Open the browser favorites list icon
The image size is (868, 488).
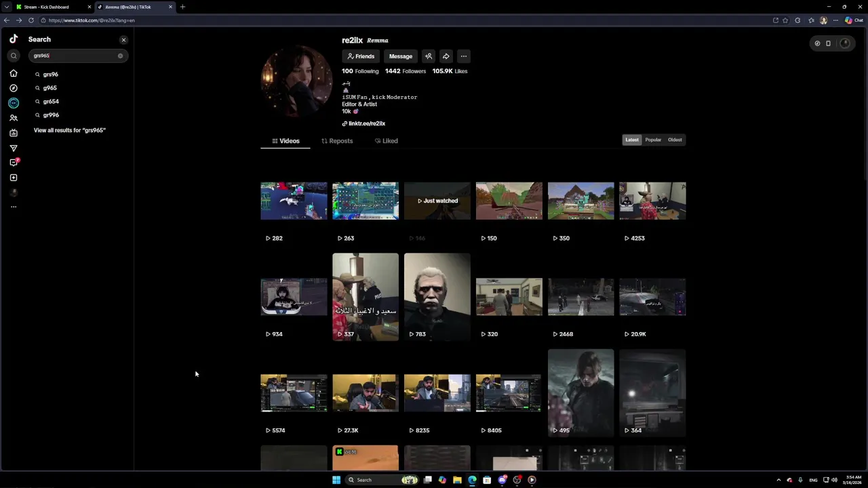click(x=811, y=20)
